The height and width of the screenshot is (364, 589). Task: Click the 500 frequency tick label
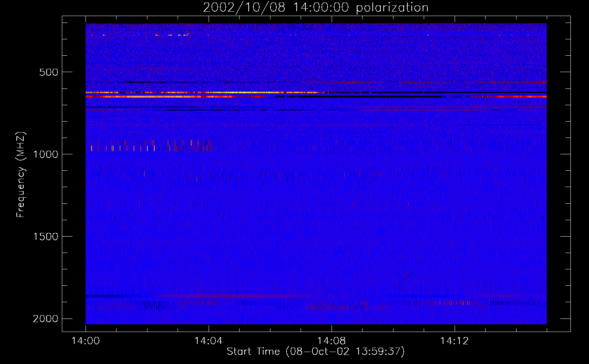(49, 72)
